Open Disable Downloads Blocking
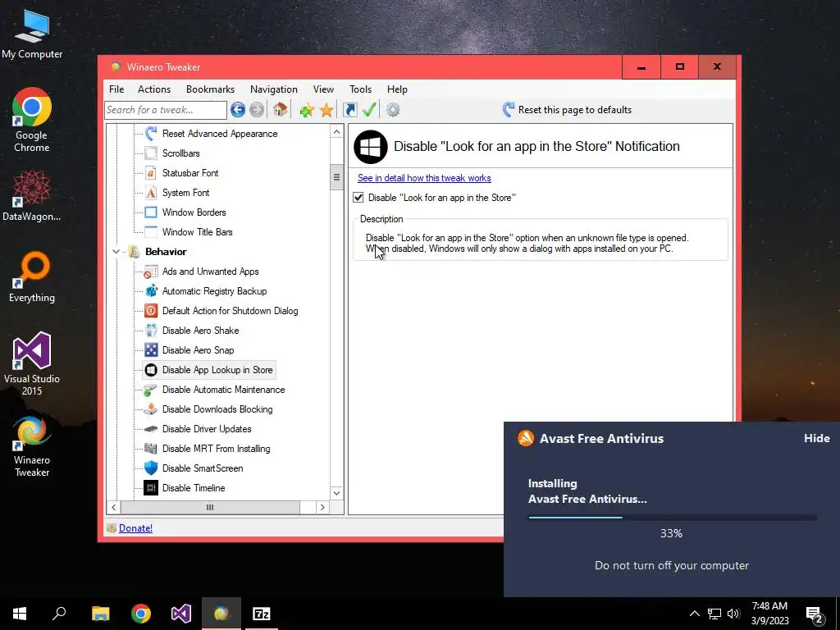Image resolution: width=840 pixels, height=630 pixels. pyautogui.click(x=217, y=409)
